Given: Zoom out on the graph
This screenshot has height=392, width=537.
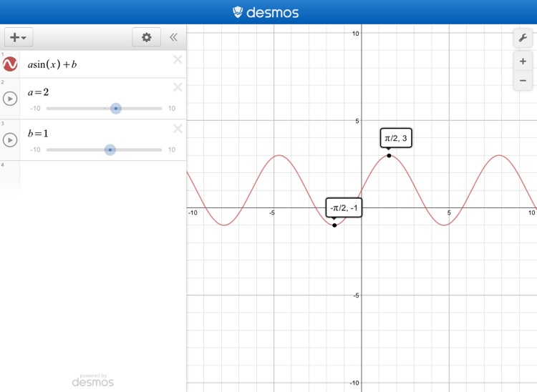Looking at the screenshot, I should pyautogui.click(x=523, y=81).
